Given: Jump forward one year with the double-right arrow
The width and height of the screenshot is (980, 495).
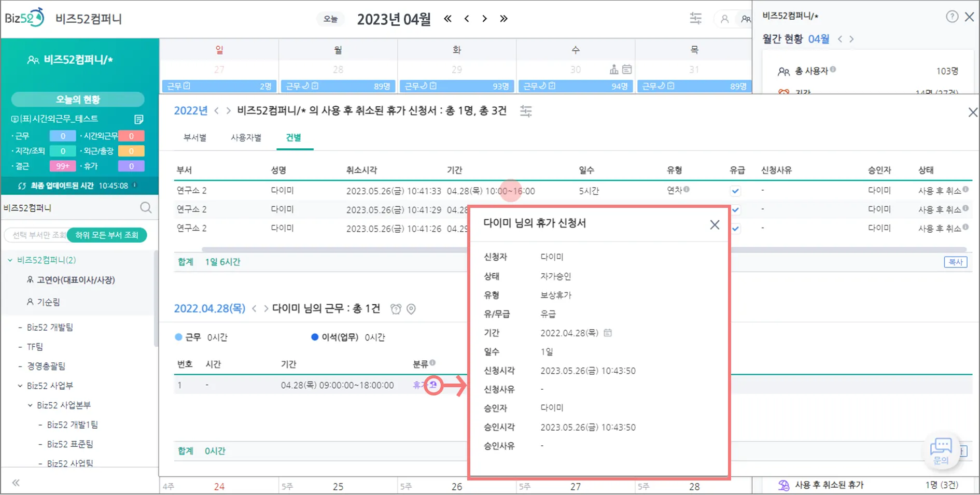Looking at the screenshot, I should pyautogui.click(x=503, y=19).
